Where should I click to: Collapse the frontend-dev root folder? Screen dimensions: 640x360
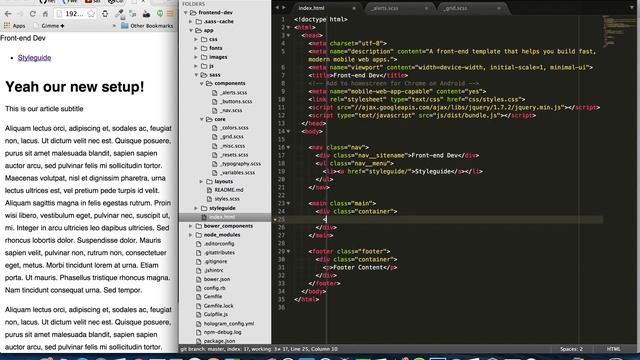pyautogui.click(x=186, y=13)
